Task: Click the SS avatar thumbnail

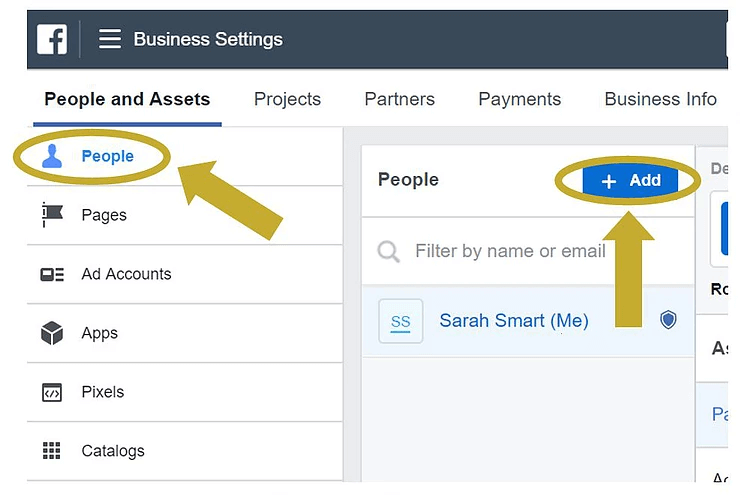Action: click(x=400, y=321)
